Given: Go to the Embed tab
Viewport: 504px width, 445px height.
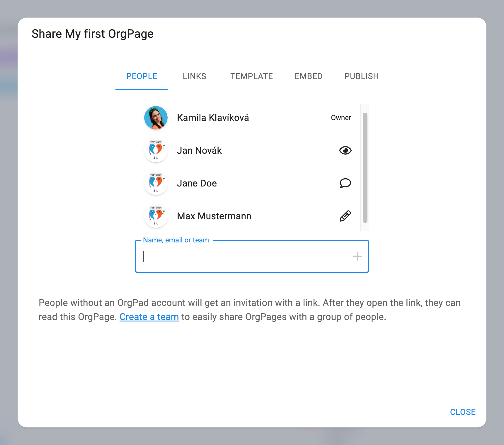Looking at the screenshot, I should point(309,76).
